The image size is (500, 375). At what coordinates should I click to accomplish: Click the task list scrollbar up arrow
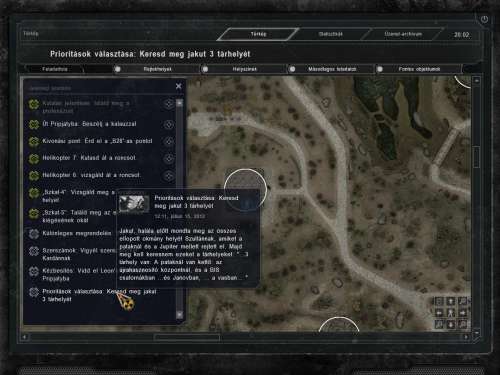[179, 103]
